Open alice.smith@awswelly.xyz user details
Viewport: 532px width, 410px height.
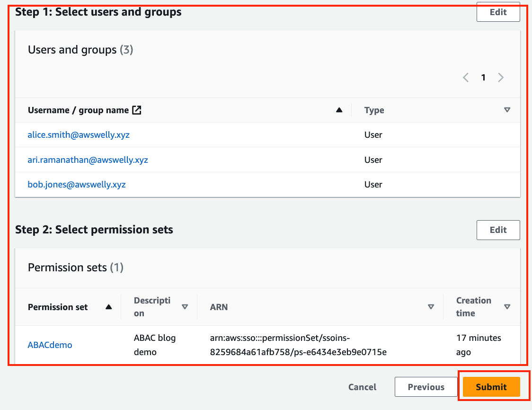tap(79, 135)
